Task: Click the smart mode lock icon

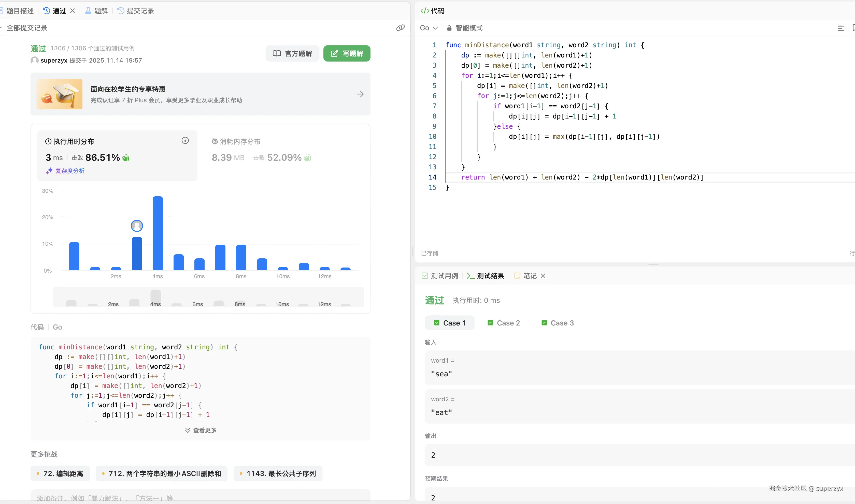Action: pos(449,28)
